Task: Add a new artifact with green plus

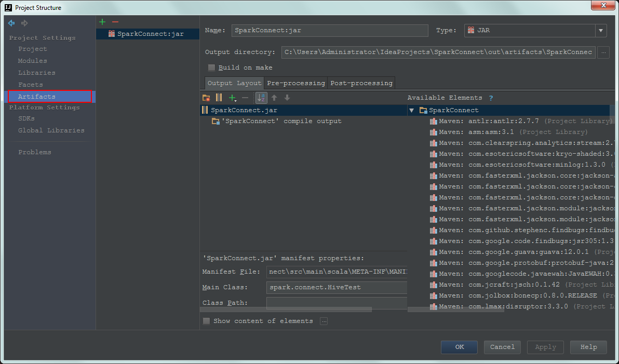Action: (x=102, y=22)
